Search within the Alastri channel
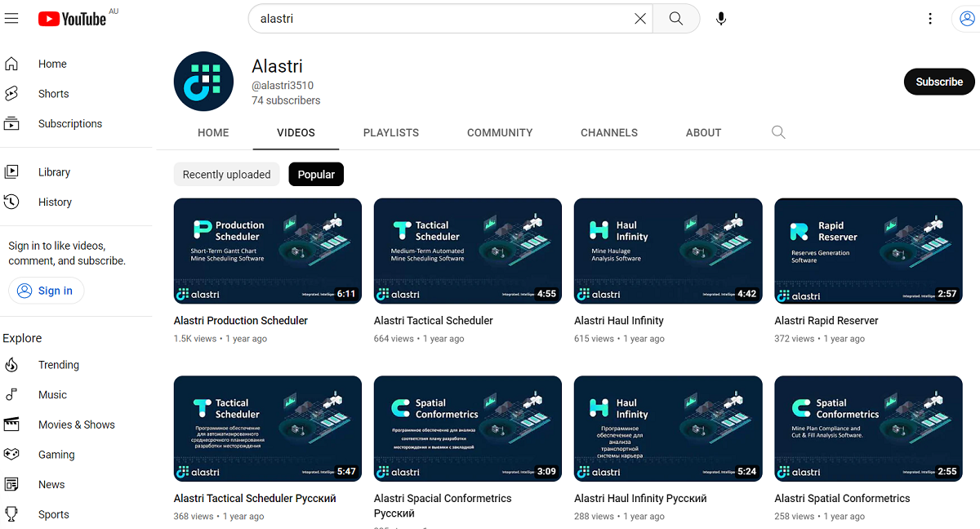Viewport: 980px width, 529px height. (x=778, y=132)
